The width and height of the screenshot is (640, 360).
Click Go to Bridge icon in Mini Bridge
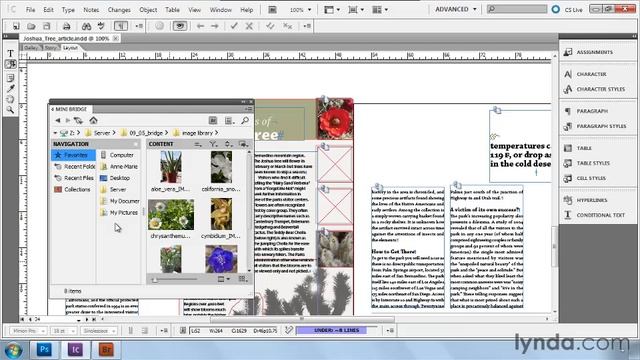pyautogui.click(x=213, y=120)
